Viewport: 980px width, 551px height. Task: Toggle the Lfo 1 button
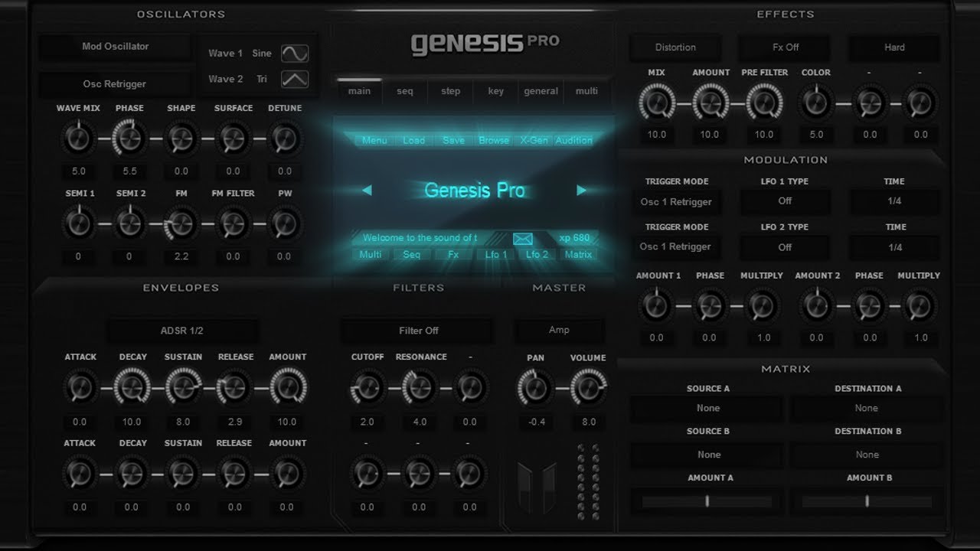[x=495, y=255]
